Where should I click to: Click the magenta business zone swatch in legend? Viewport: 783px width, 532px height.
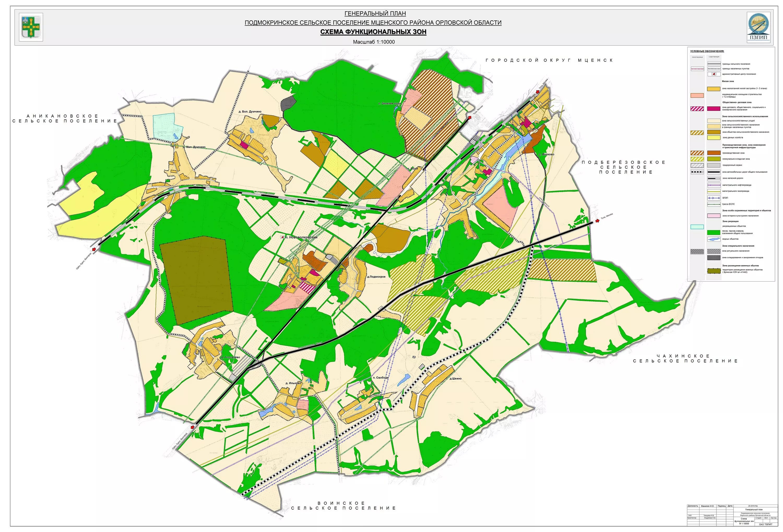click(714, 109)
